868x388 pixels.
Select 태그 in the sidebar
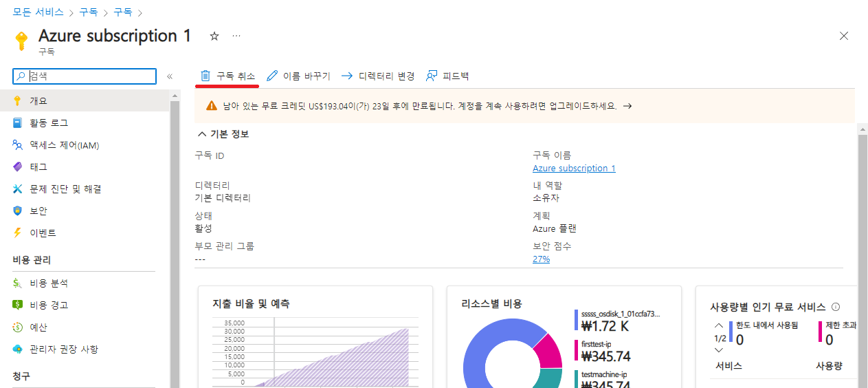click(85, 167)
